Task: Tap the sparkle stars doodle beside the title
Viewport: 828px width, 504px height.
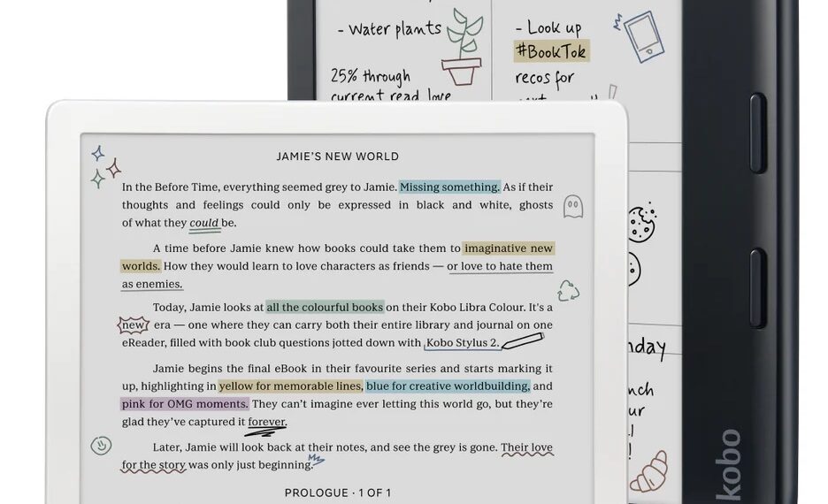Action: tap(104, 166)
